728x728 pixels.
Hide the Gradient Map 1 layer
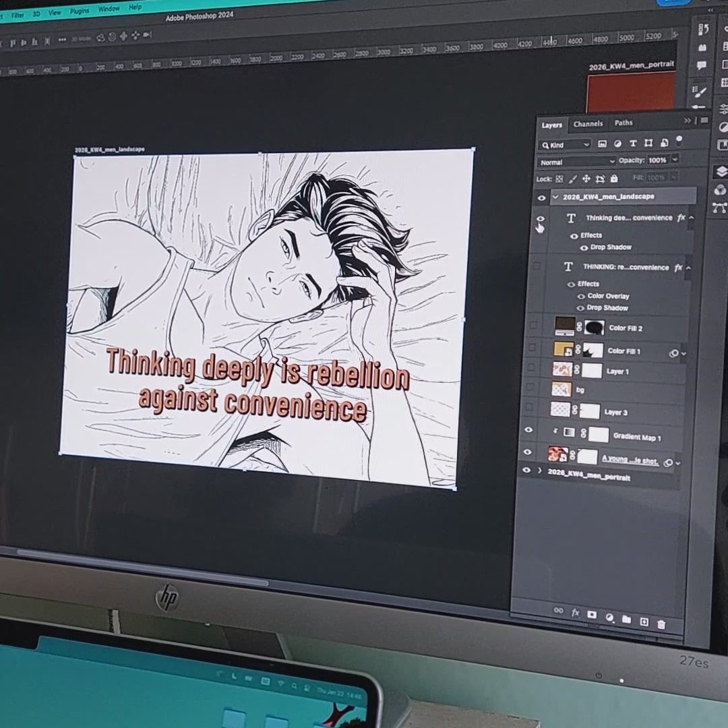point(529,430)
